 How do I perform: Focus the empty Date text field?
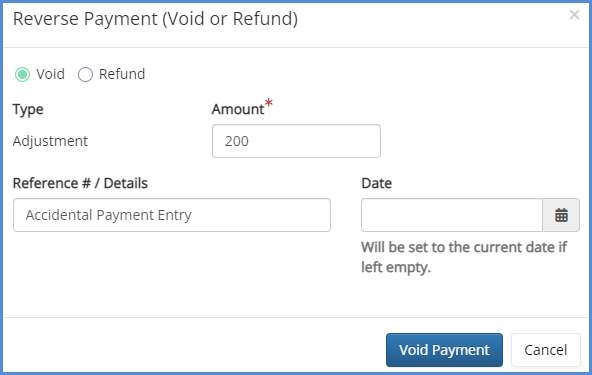pos(452,215)
